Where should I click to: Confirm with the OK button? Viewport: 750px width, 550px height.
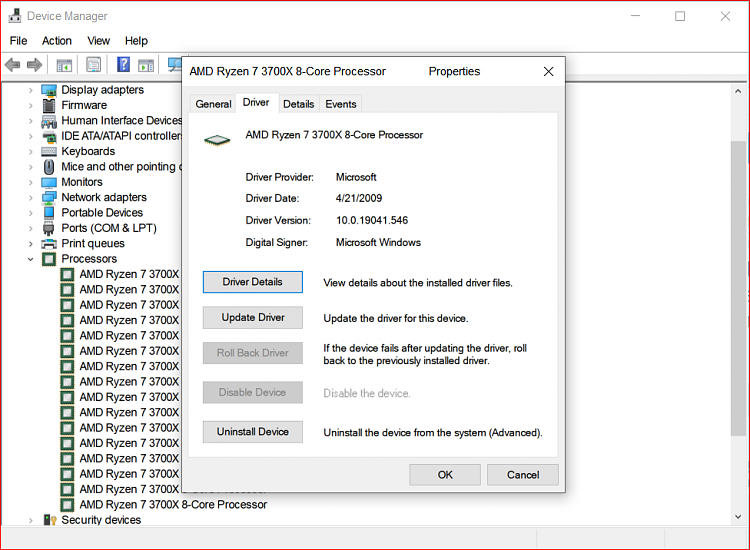[445, 475]
